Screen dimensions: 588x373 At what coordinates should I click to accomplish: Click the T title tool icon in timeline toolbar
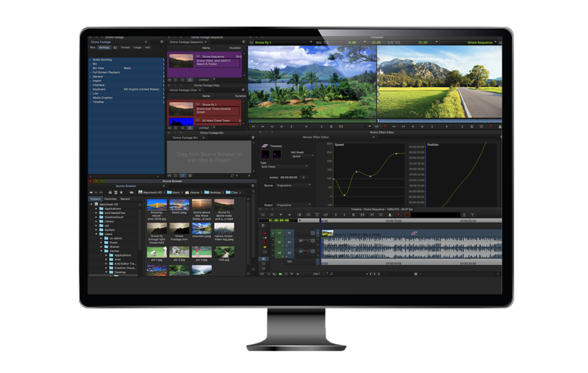click(472, 215)
